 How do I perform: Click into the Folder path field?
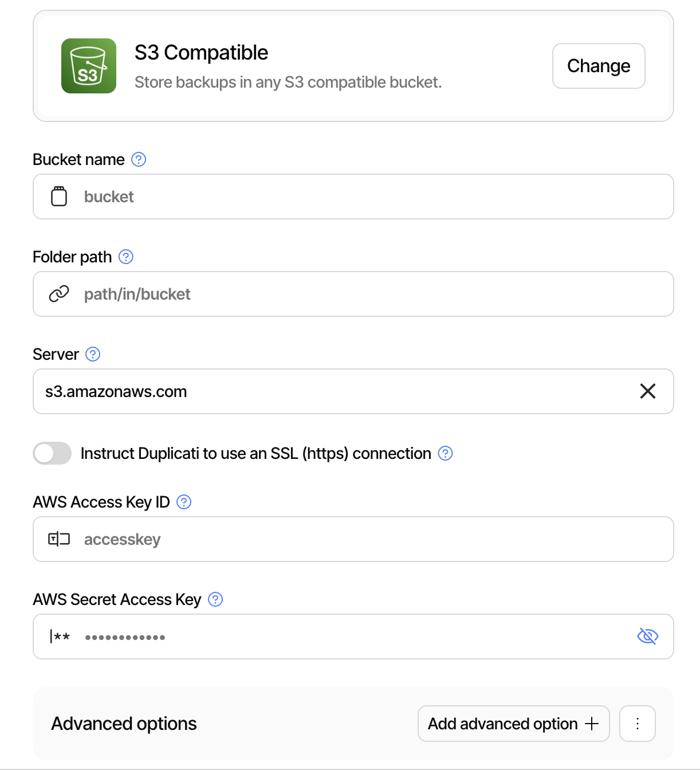click(x=367, y=294)
